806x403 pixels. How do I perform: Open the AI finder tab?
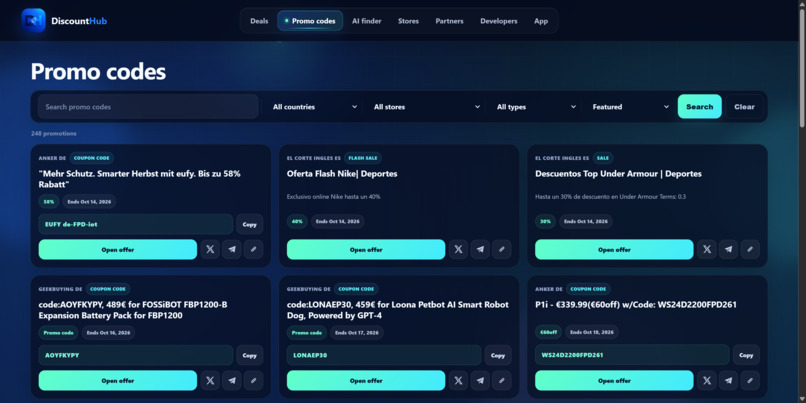click(x=367, y=21)
